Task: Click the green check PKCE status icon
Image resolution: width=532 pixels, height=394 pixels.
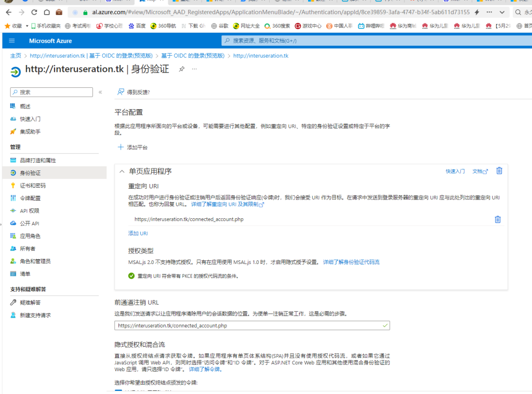Action: coord(131,276)
